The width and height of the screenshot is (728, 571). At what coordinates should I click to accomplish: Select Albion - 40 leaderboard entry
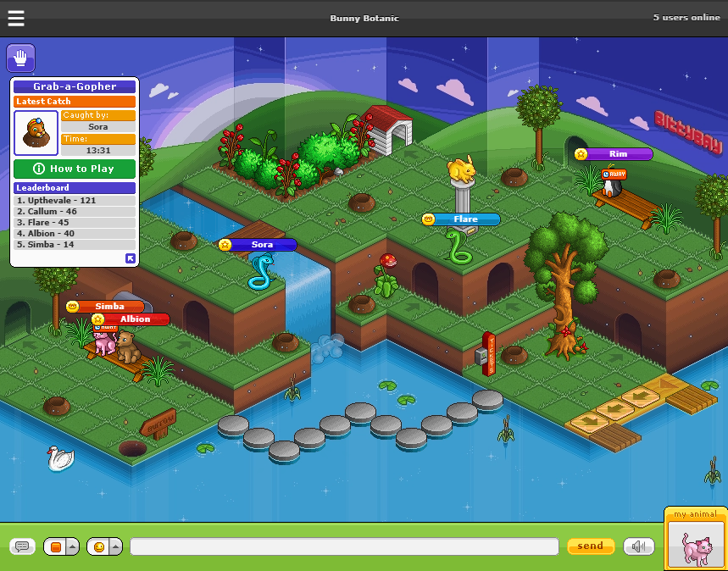coord(75,234)
